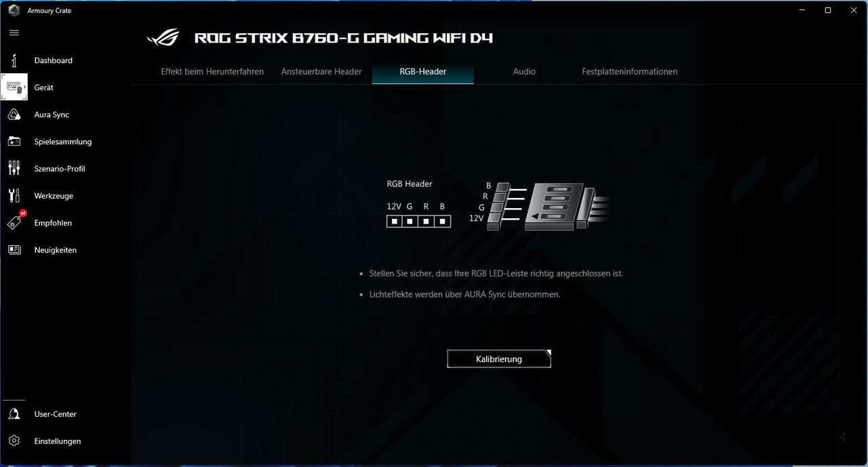Click the Empfohlen tag icon

(15, 222)
